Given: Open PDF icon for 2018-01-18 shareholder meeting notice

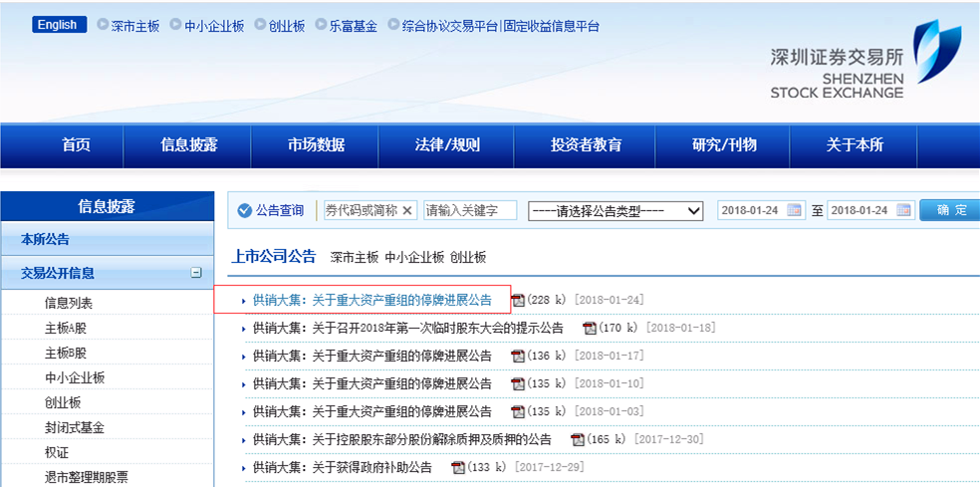Looking at the screenshot, I should pos(590,329).
